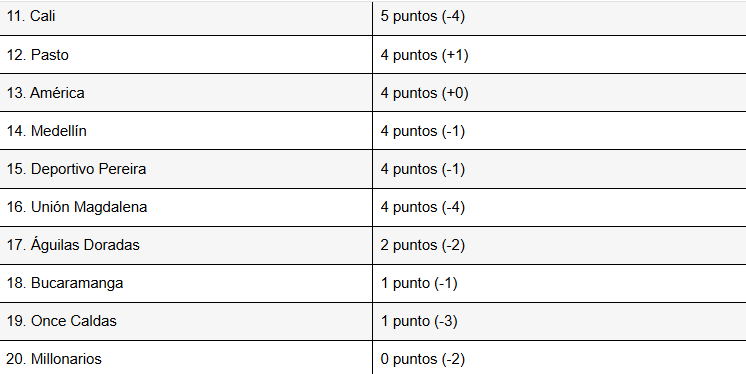Click the '17. Águilas Doradas' cell
This screenshot has width=746, height=374.
(x=186, y=245)
